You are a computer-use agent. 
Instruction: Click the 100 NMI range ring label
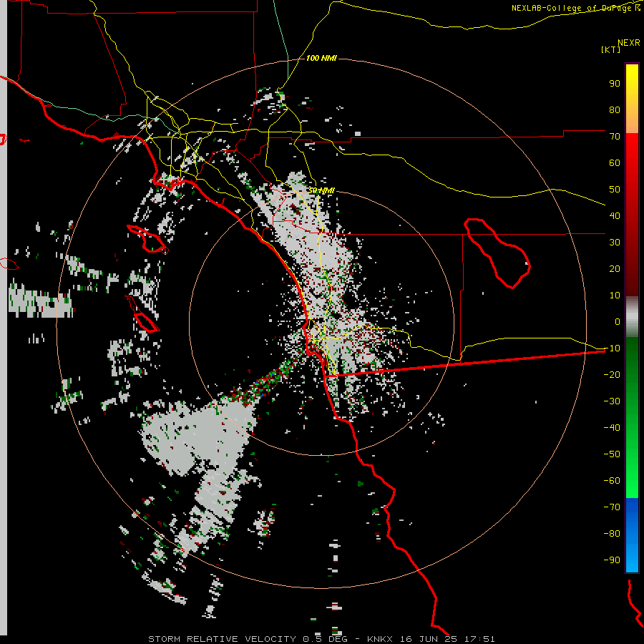pyautogui.click(x=321, y=59)
